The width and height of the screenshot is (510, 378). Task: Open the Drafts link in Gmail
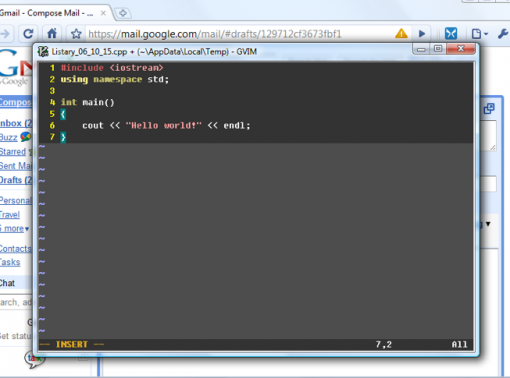tap(16, 180)
